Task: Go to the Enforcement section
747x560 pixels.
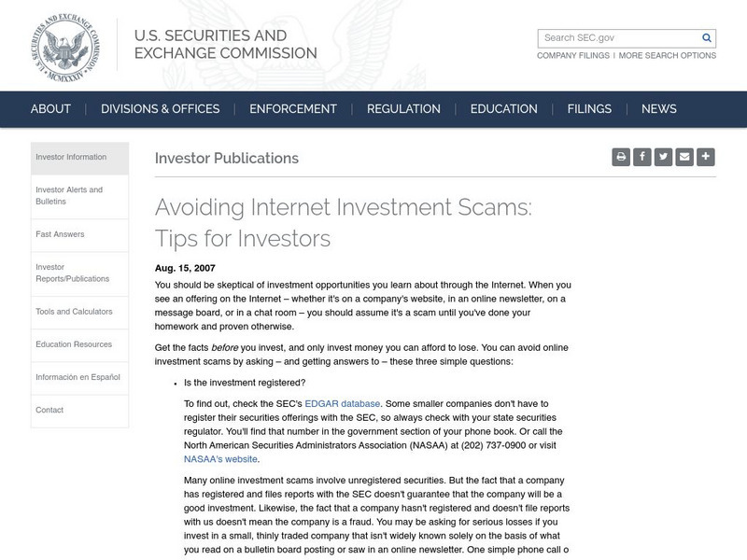Action: click(x=293, y=109)
